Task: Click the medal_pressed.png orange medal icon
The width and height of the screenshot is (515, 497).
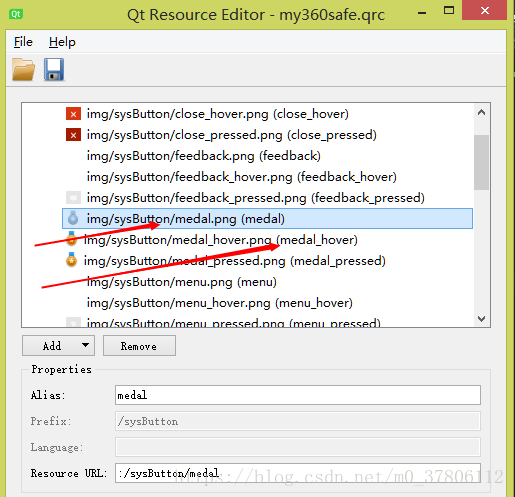Action: pyautogui.click(x=71, y=260)
